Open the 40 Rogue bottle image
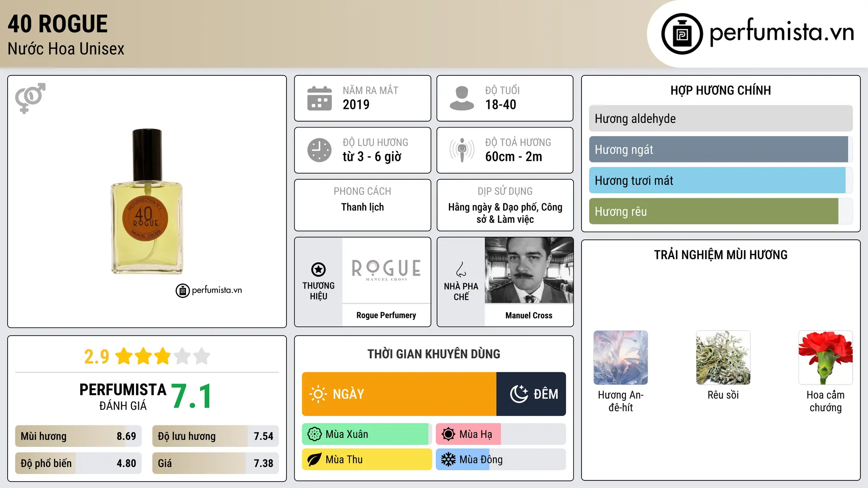The height and width of the screenshot is (488, 868). [147, 202]
